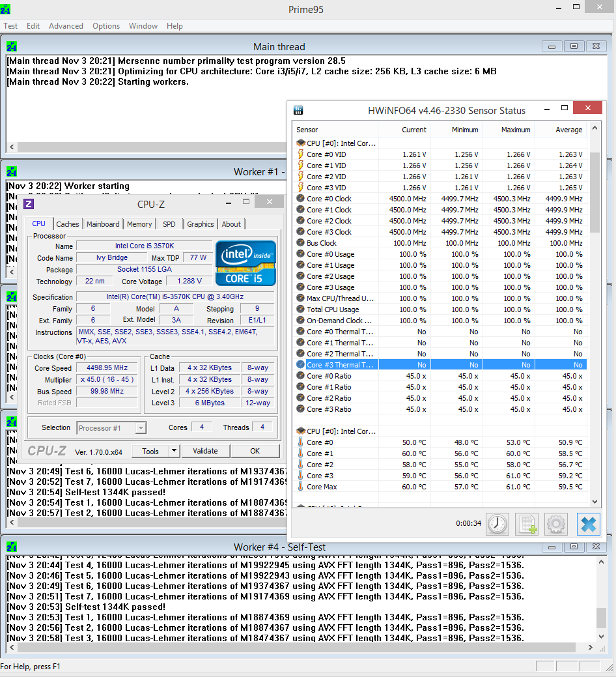Open the Help menu
The width and height of the screenshot is (616, 677).
tap(175, 26)
